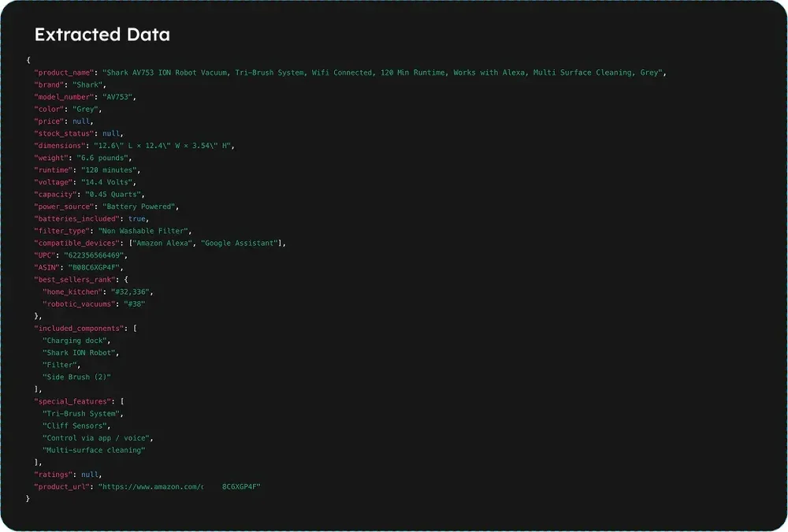Click the "Filter" component entry
This screenshot has height=532, width=788.
(x=60, y=365)
